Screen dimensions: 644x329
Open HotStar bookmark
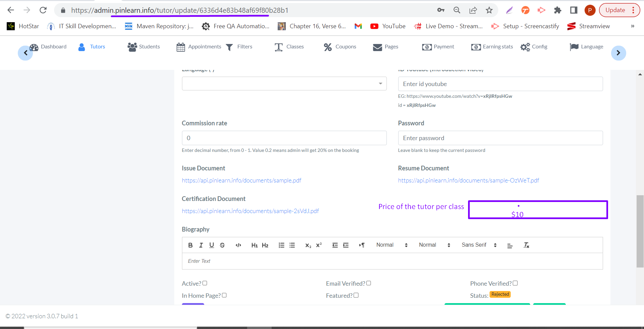[x=23, y=26]
